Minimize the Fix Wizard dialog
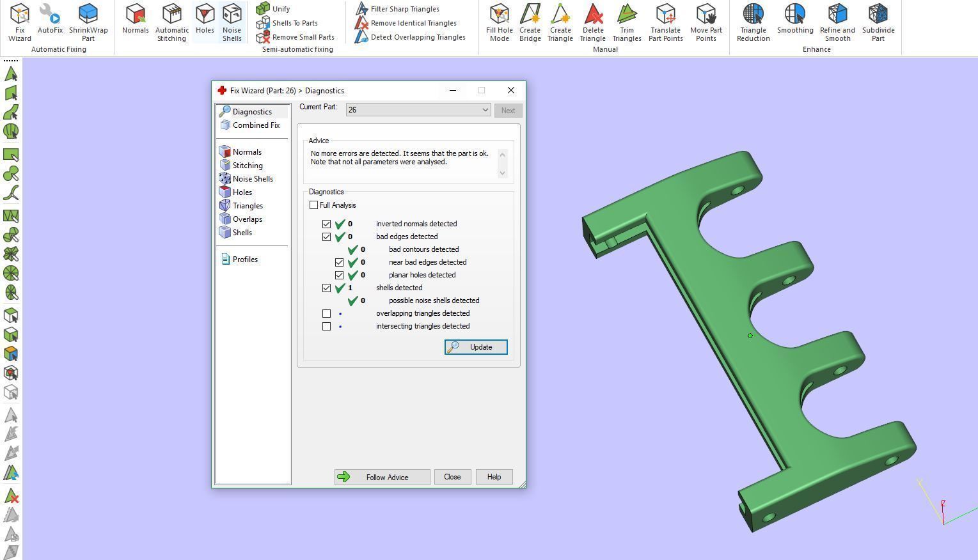This screenshot has height=560, width=978. coord(453,91)
